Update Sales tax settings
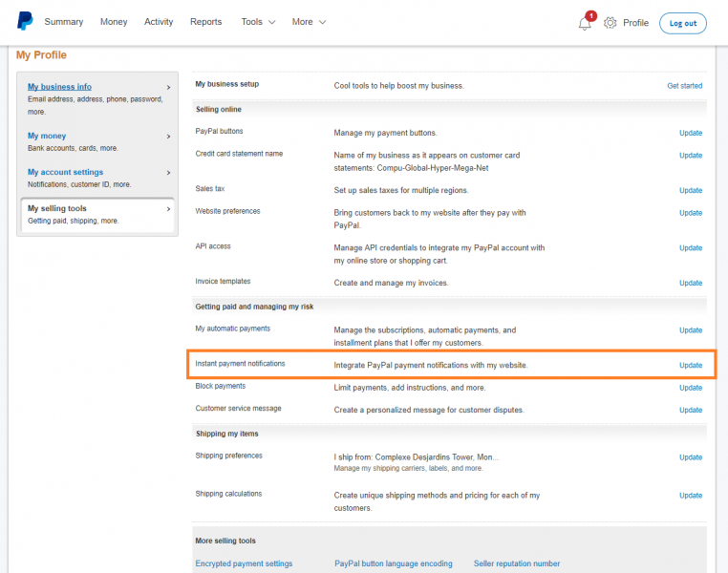Viewport: 728px width, 573px height. pos(691,190)
